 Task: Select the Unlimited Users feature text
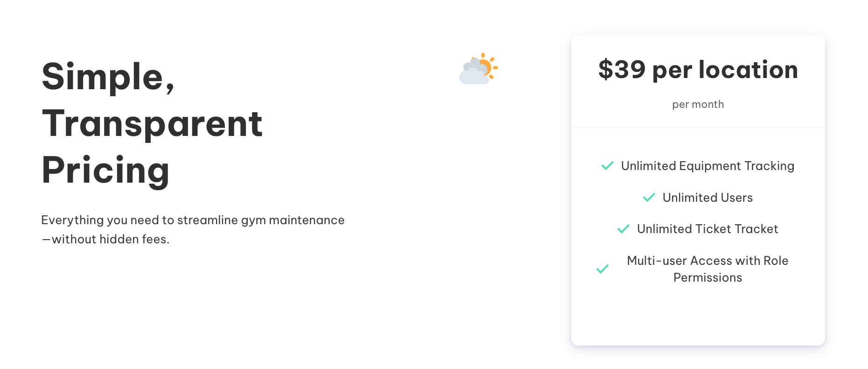point(707,198)
